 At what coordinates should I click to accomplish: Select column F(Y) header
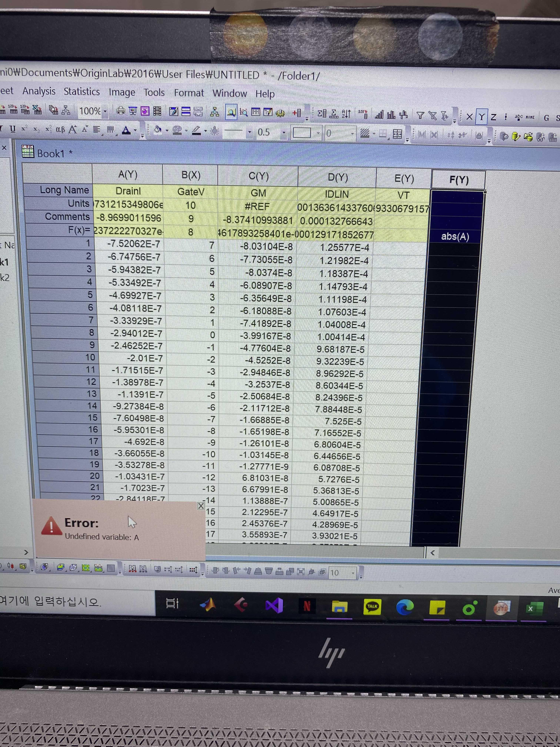(459, 180)
